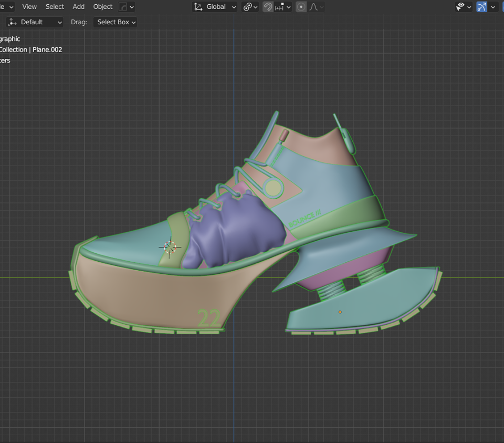Open the Object menu
Screen dimensions: 504x443
tap(103, 6)
